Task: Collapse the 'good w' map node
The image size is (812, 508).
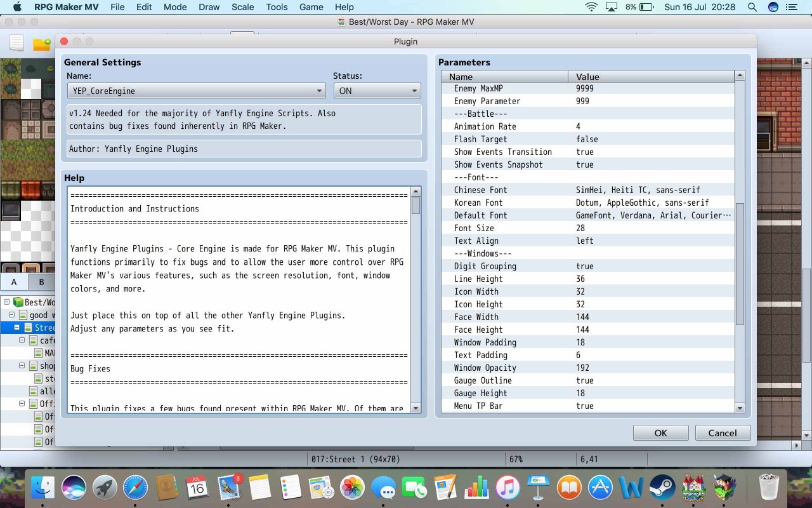Action: [x=12, y=315]
